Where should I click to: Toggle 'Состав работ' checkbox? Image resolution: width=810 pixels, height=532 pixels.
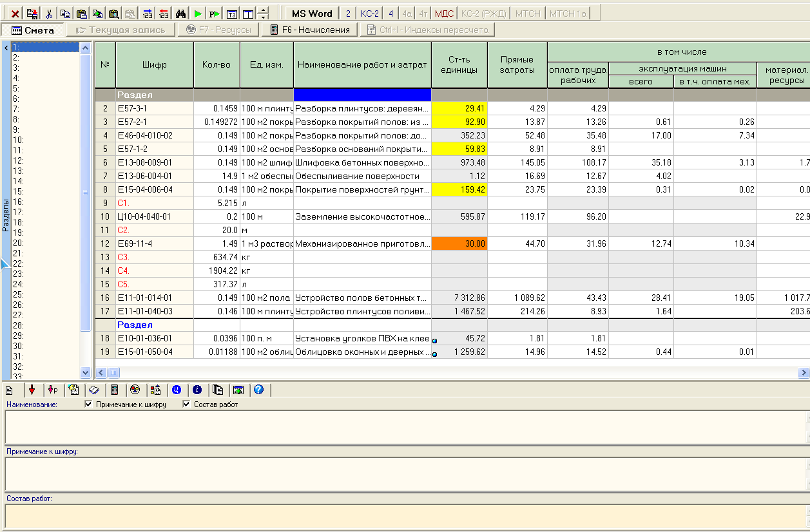tap(187, 404)
